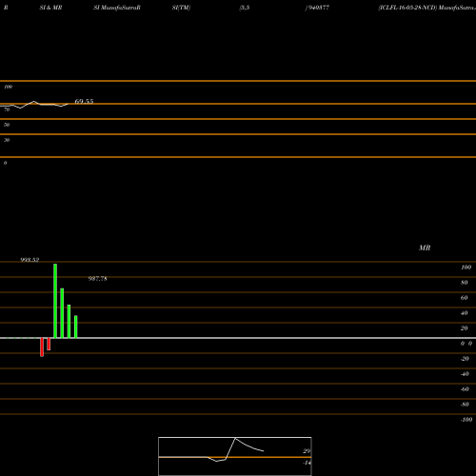The image size is (476, 476).
Task: Click the value -14 in mini chart
Action: [307, 463]
